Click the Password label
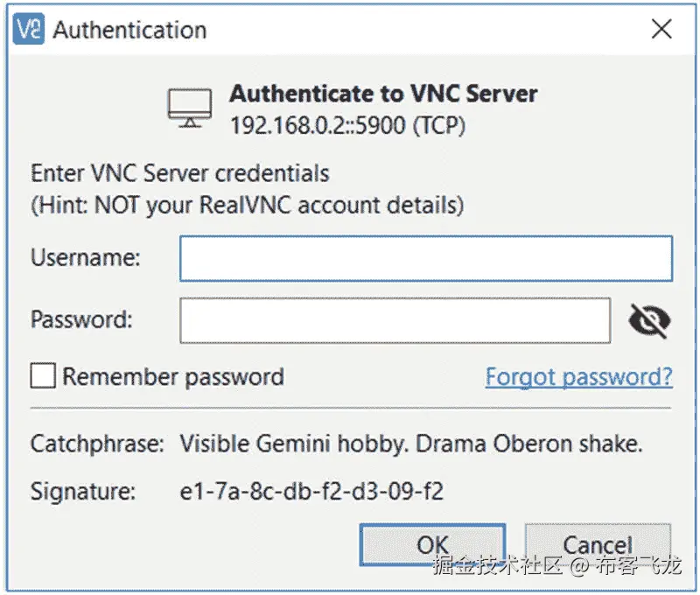 tap(81, 320)
